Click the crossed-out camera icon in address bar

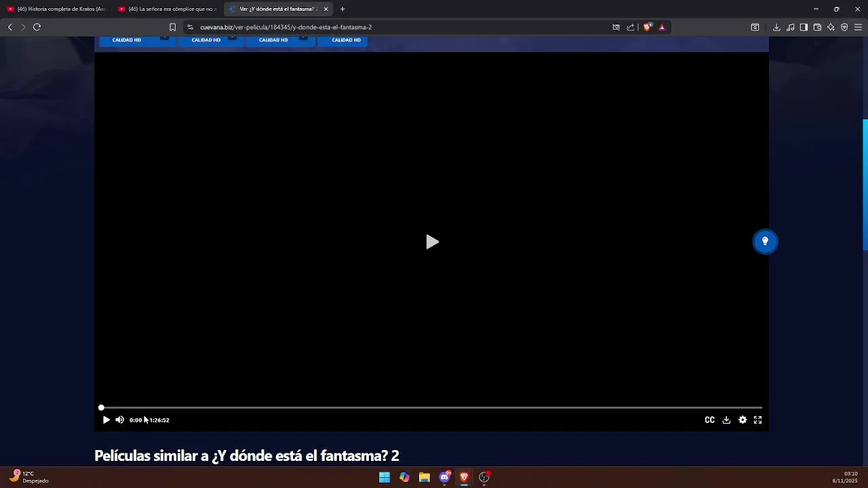616,27
